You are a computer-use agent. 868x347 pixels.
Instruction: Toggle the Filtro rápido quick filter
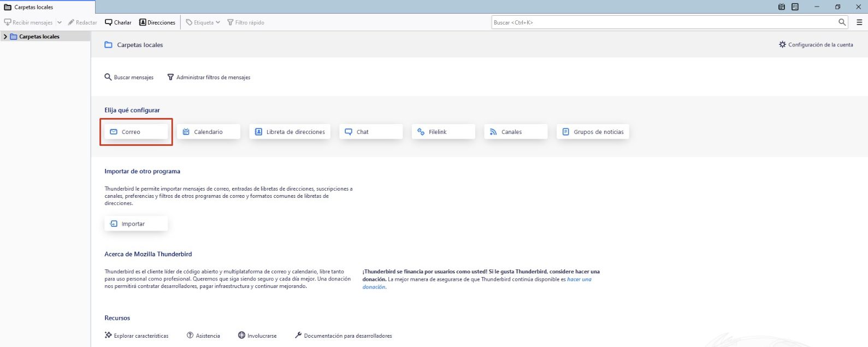pyautogui.click(x=246, y=22)
